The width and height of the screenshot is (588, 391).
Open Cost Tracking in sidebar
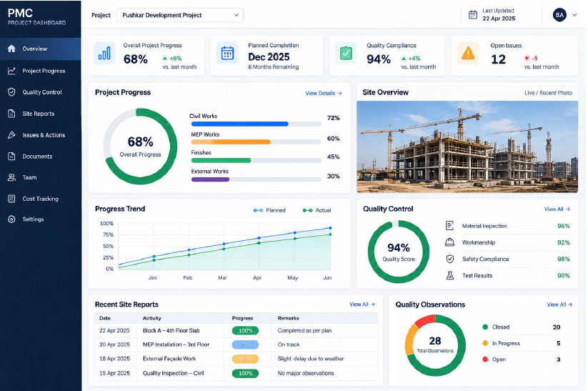point(41,199)
